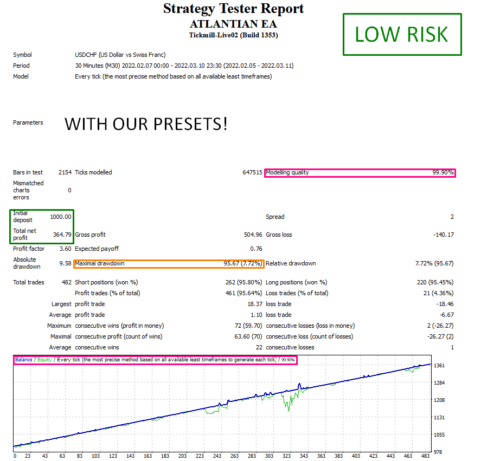Select the '72 (59.70)' consecutive wins value

pos(248,326)
